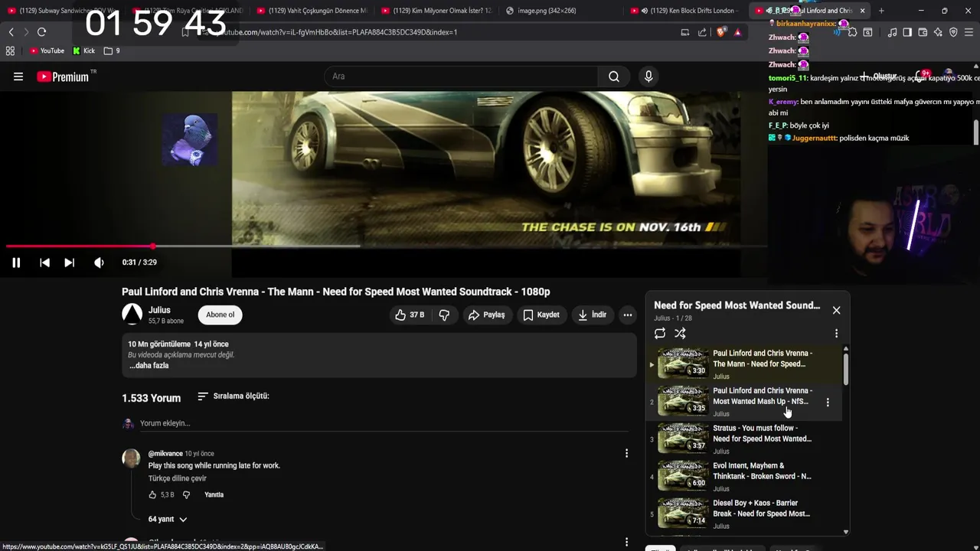Play Stratus - You must follow item
Viewport: 980px width, 551px height.
point(743,439)
